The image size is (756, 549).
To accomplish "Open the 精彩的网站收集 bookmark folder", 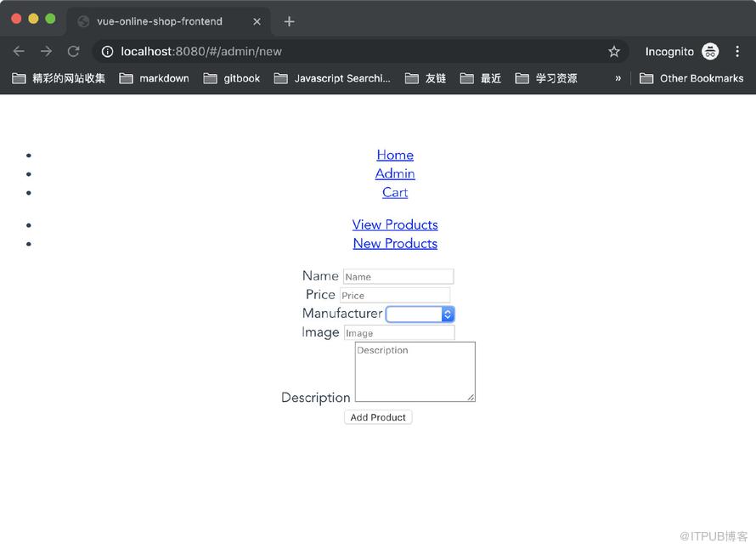I will [59, 78].
